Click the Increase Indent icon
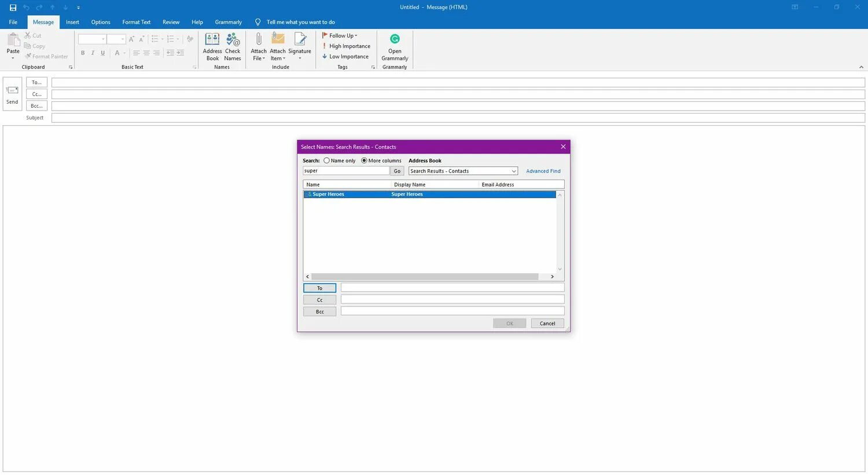The height and width of the screenshot is (475, 868). click(181, 53)
